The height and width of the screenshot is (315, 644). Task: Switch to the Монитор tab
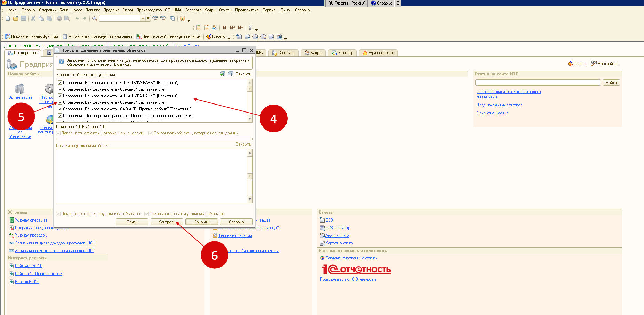tap(343, 53)
